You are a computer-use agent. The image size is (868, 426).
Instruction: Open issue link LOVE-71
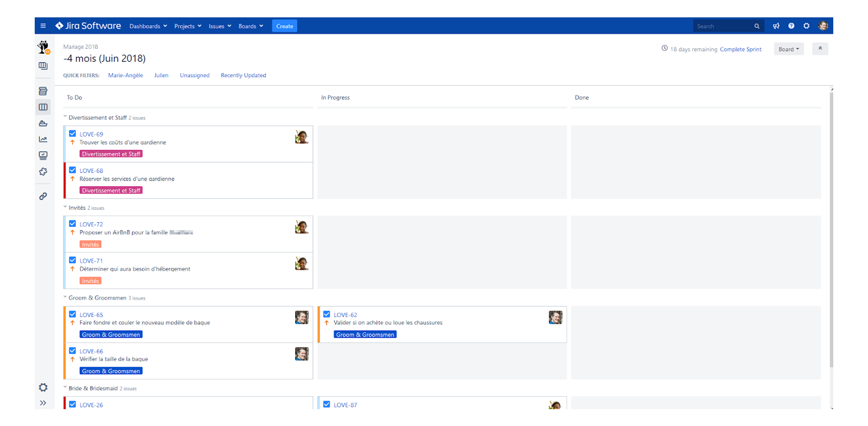pos(91,261)
